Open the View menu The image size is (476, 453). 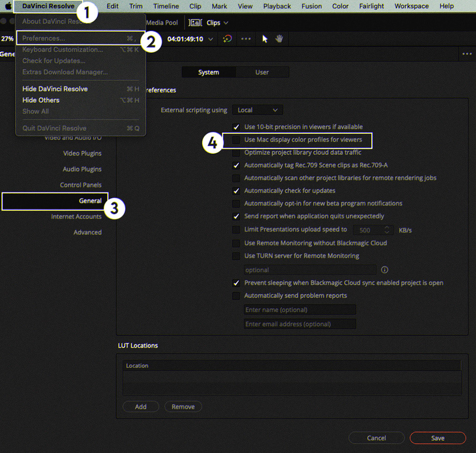(245, 6)
